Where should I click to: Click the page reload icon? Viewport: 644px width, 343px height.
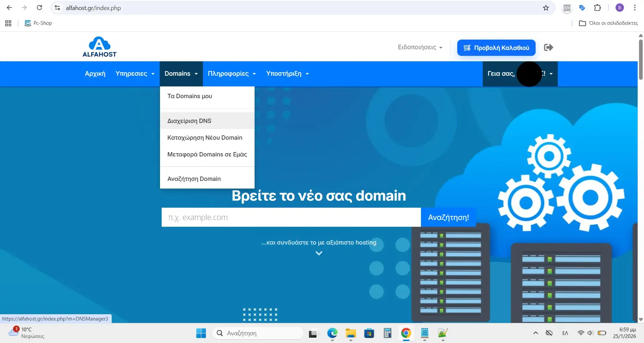(39, 7)
